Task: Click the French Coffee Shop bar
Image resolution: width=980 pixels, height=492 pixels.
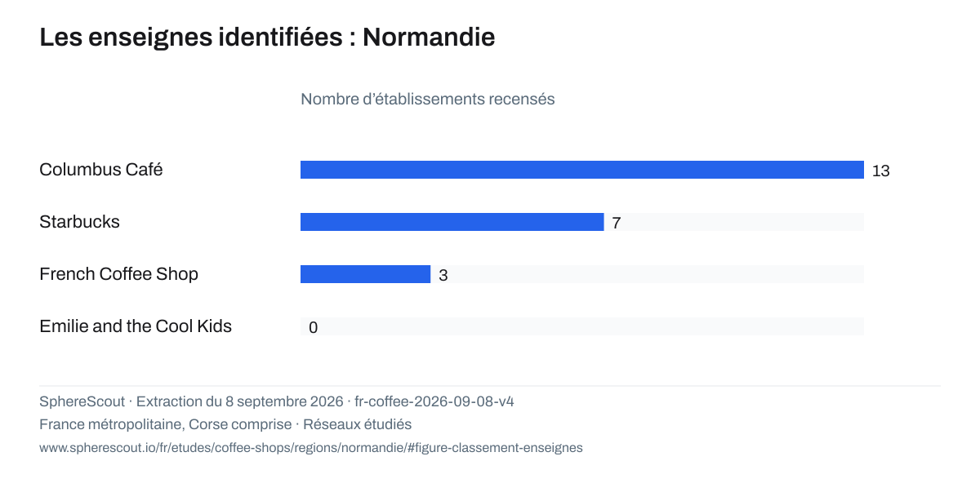Action: 365,274
